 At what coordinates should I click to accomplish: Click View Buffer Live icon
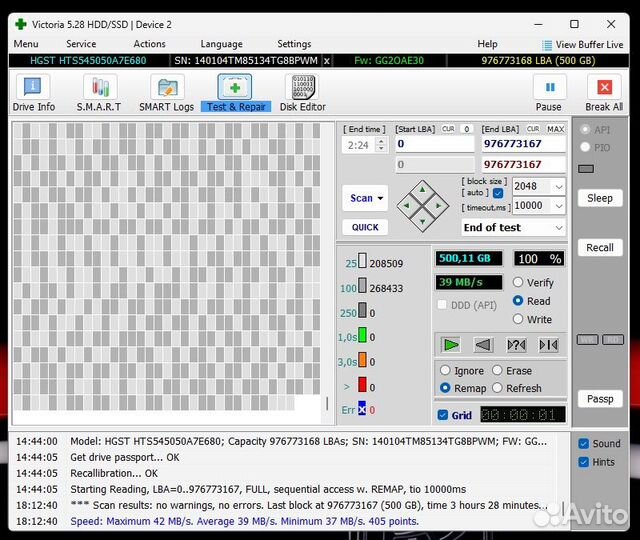tap(547, 45)
